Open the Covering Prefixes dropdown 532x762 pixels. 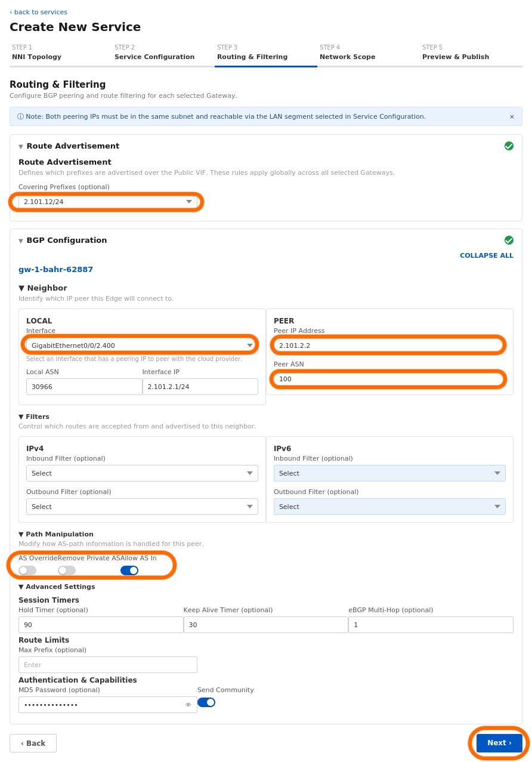[x=108, y=202]
